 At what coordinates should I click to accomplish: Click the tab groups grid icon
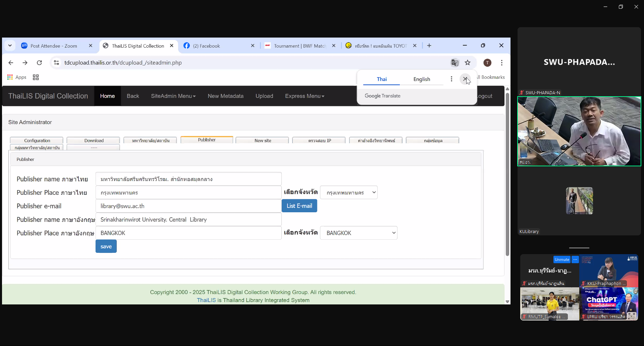(x=36, y=77)
